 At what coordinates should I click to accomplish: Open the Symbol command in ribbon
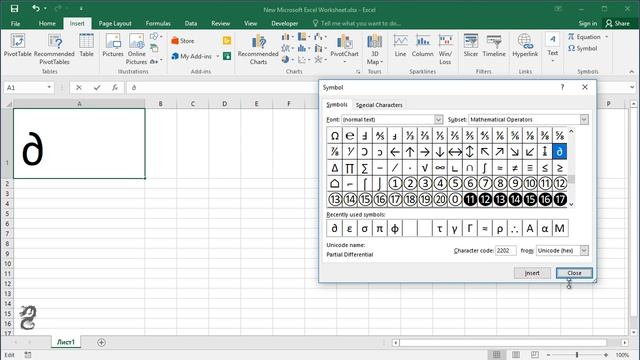coord(583,48)
